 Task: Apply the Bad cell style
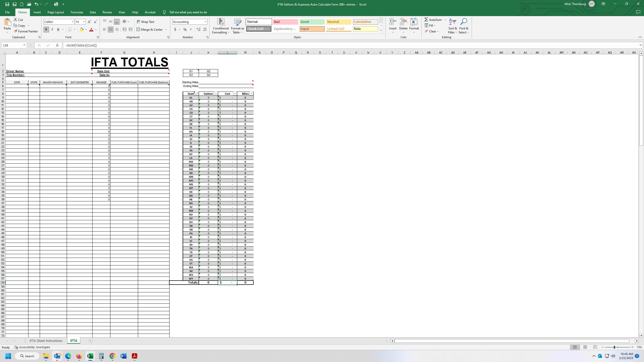point(285,22)
